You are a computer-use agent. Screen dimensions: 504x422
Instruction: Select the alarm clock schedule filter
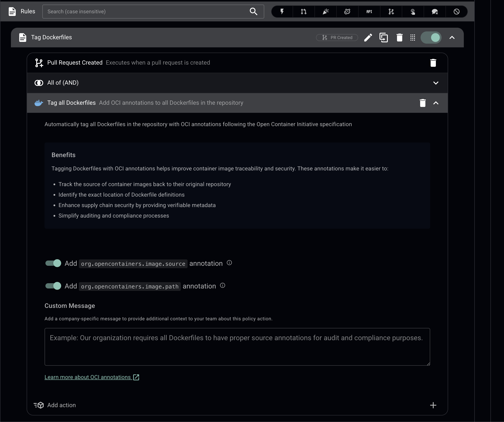[x=347, y=12]
